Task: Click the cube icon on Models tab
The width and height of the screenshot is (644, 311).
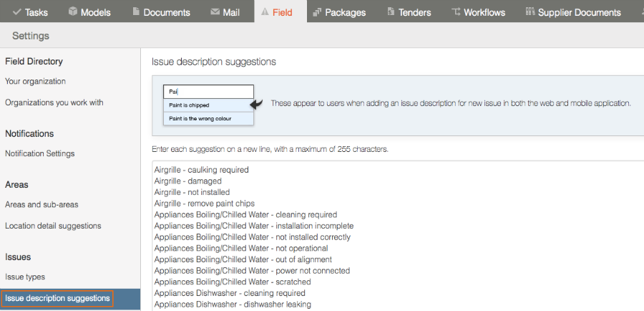Action: tap(73, 11)
